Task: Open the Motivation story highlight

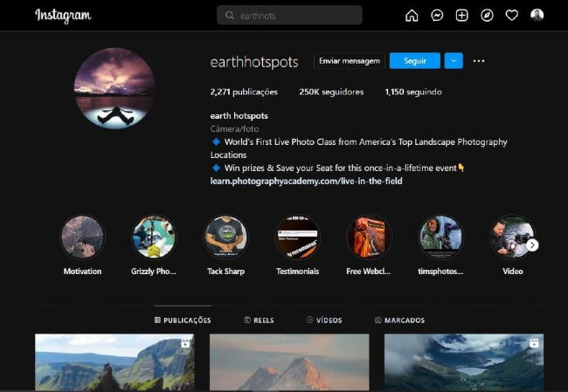Action: click(x=83, y=237)
